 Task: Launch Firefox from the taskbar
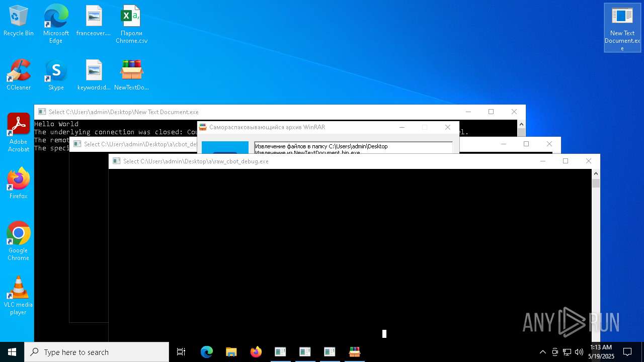point(256,352)
